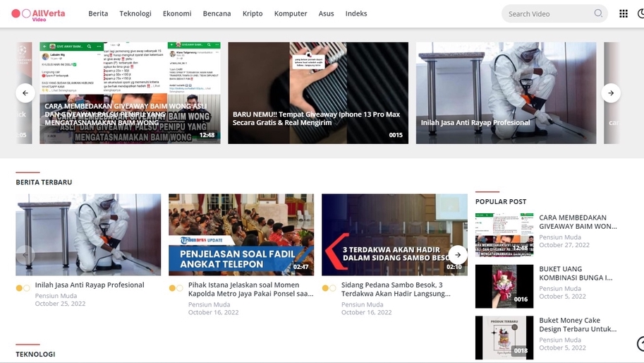The width and height of the screenshot is (644, 363).
Task: Click October 25, 2022 date text
Action: tap(60, 304)
